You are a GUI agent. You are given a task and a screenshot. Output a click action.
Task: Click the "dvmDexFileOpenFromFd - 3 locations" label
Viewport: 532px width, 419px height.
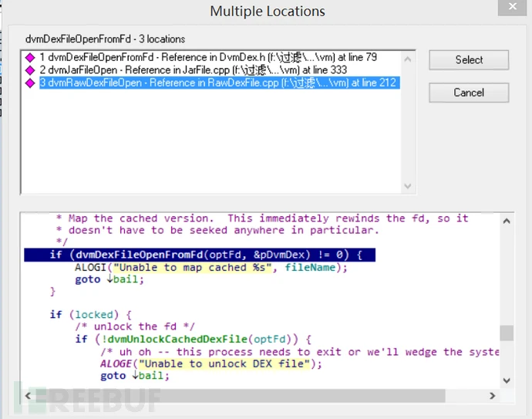[x=105, y=39]
